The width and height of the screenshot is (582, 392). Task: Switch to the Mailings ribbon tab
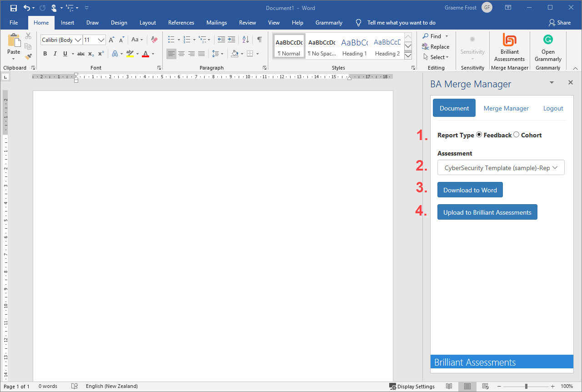click(x=216, y=22)
